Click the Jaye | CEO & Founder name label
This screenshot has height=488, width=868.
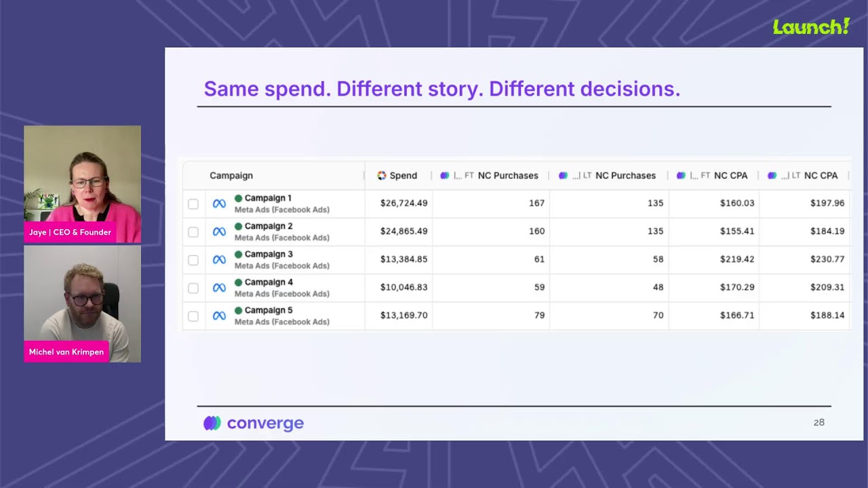tap(70, 232)
